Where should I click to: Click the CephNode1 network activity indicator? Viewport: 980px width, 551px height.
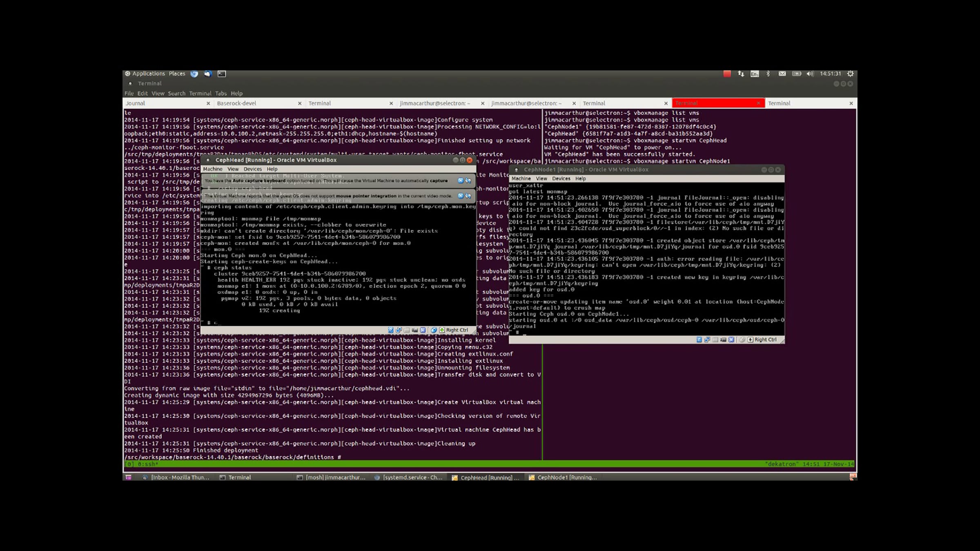(x=707, y=340)
